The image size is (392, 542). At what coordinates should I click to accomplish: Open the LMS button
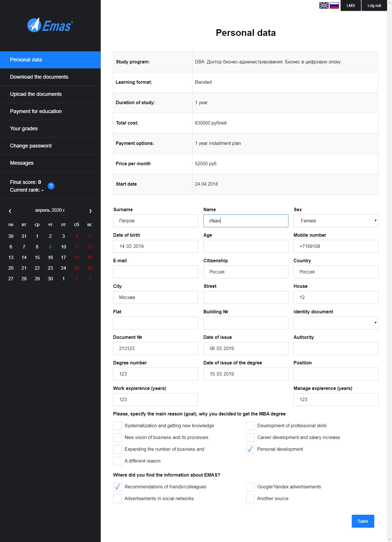351,5
